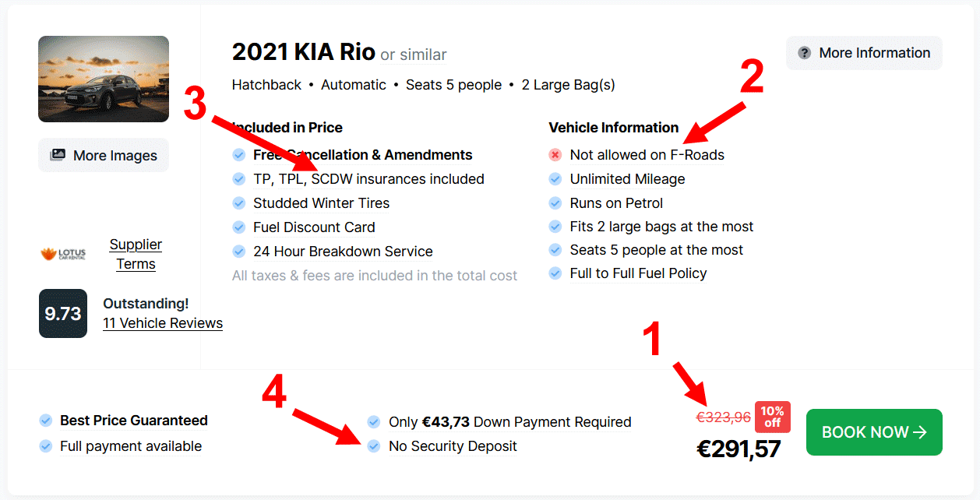Book the car with Book Now
The width and height of the screenshot is (980, 500).
pos(874,432)
